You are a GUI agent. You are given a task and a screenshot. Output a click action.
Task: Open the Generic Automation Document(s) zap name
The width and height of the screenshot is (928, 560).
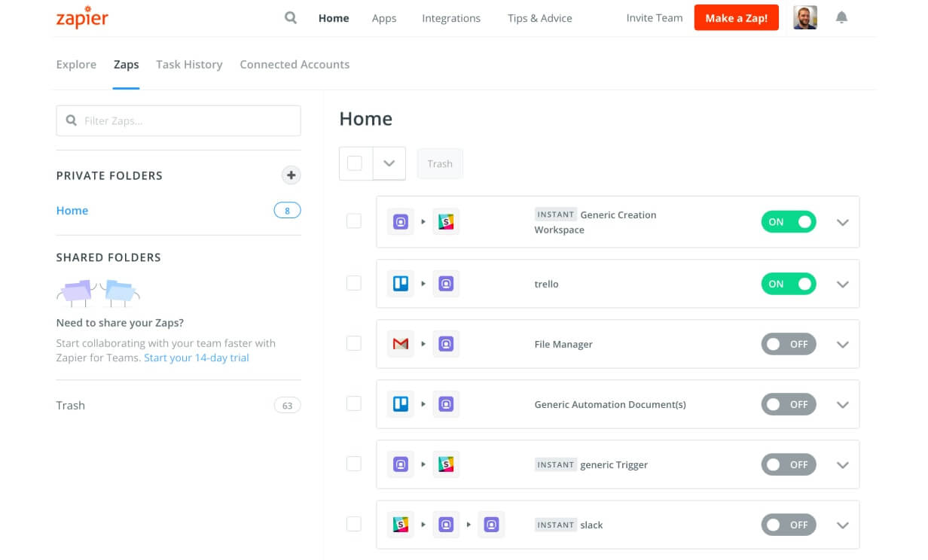pos(610,404)
